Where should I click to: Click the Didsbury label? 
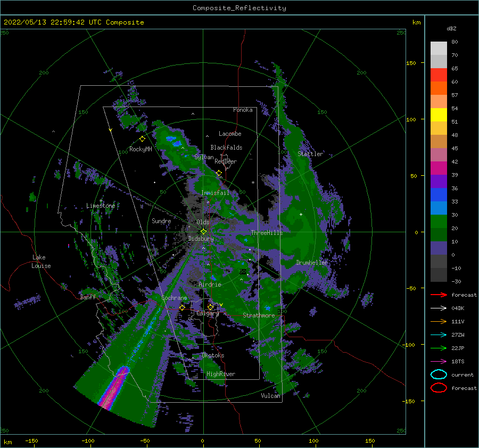click(x=201, y=239)
